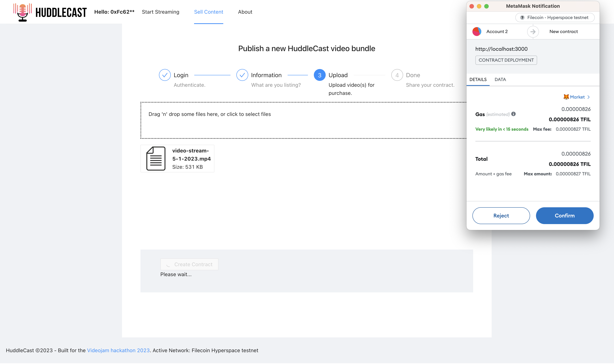Confirm the contract deployment transaction
The width and height of the screenshot is (614, 364).
(x=564, y=216)
